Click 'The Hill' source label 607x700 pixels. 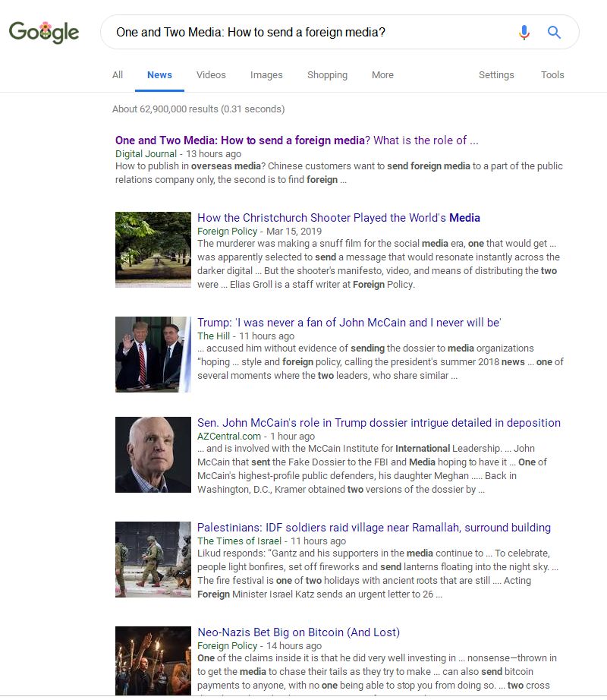(214, 336)
